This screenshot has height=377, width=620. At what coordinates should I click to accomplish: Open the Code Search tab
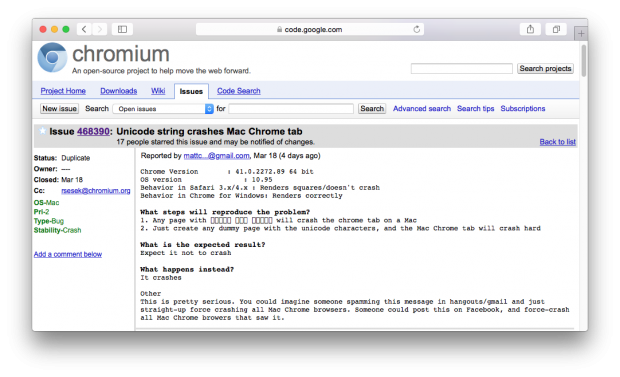[x=238, y=91]
